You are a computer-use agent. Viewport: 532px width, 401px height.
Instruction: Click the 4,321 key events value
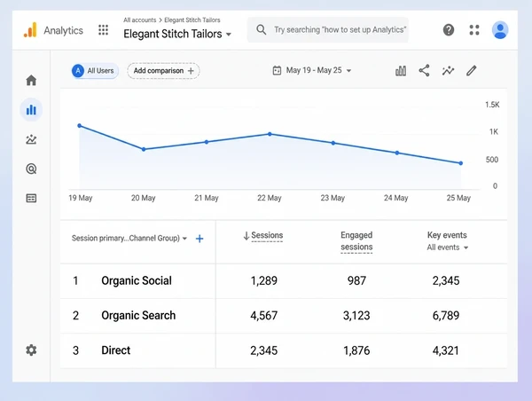click(446, 350)
